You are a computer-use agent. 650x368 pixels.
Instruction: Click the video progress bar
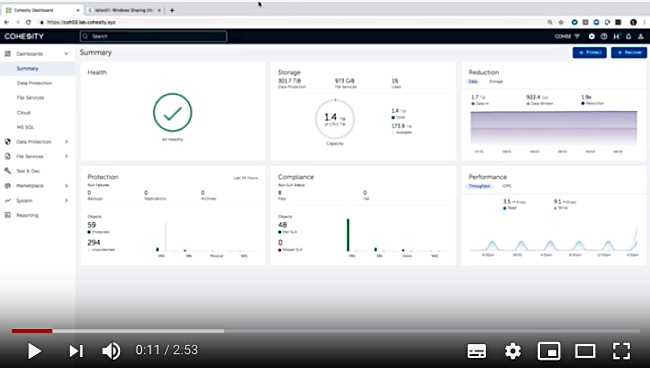(325, 331)
